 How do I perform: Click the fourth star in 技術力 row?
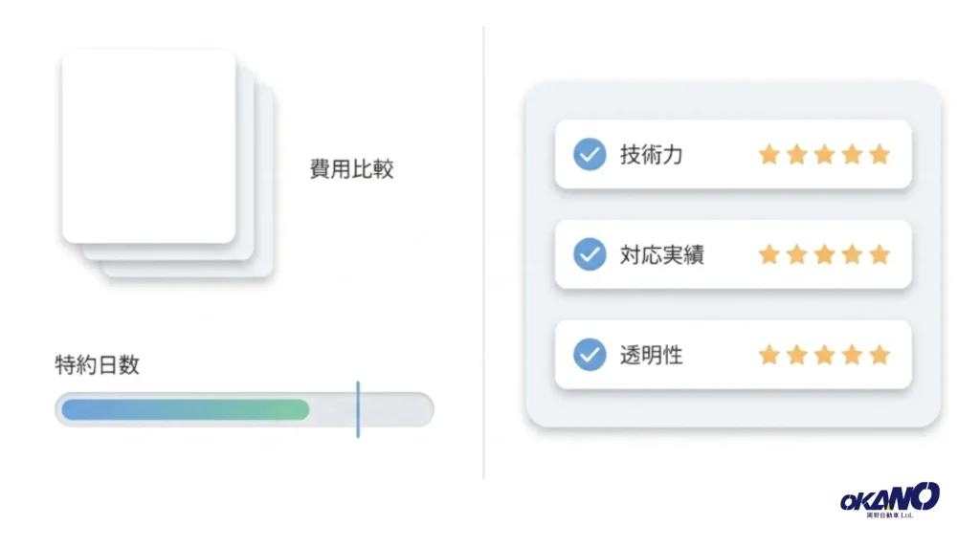tap(852, 154)
